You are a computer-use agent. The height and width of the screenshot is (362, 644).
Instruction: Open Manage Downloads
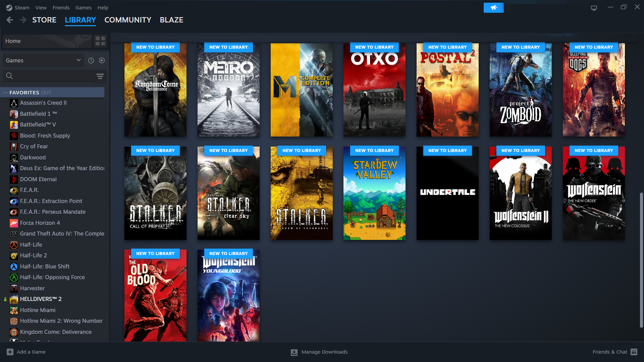(319, 352)
